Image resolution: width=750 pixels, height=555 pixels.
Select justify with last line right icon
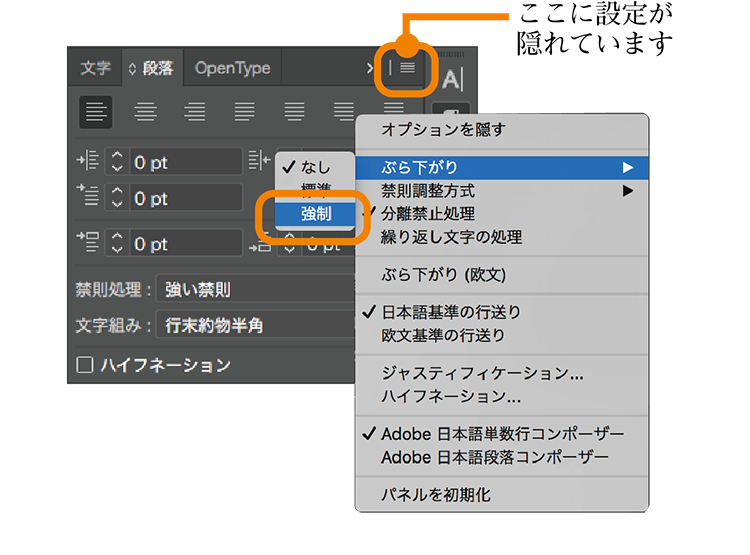tap(344, 110)
